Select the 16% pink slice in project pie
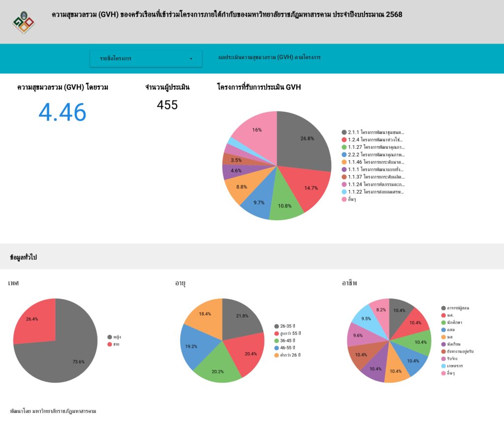504x431 pixels. 256,131
